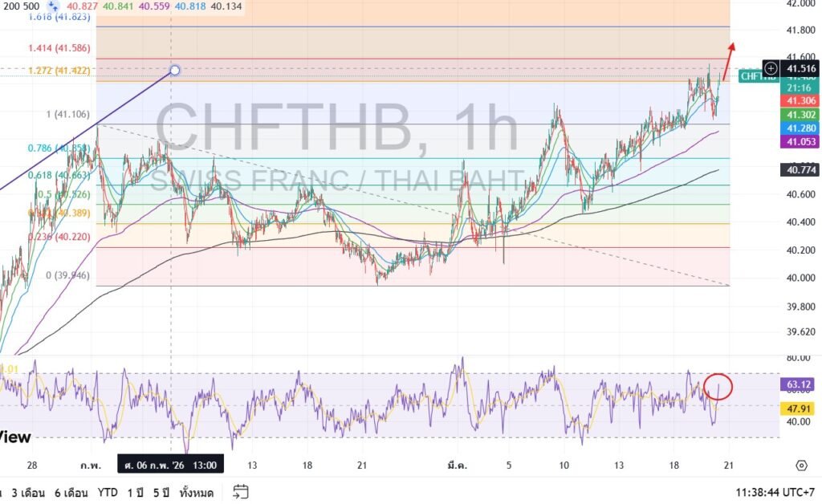Screen dimensions: 822x504
Task: Click the trendline endpoint circle handle
Action: 175,70
